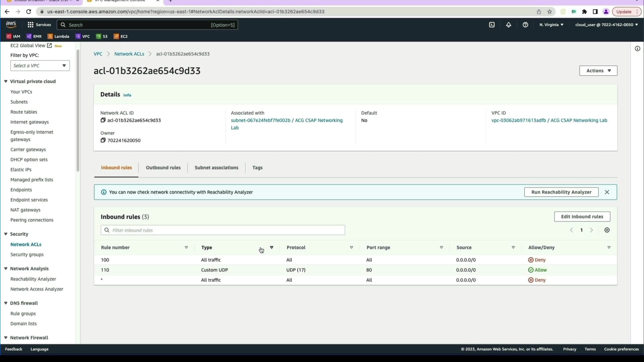Copy the Owner account number
Screen dimensions: 644x362
pyautogui.click(x=103, y=140)
